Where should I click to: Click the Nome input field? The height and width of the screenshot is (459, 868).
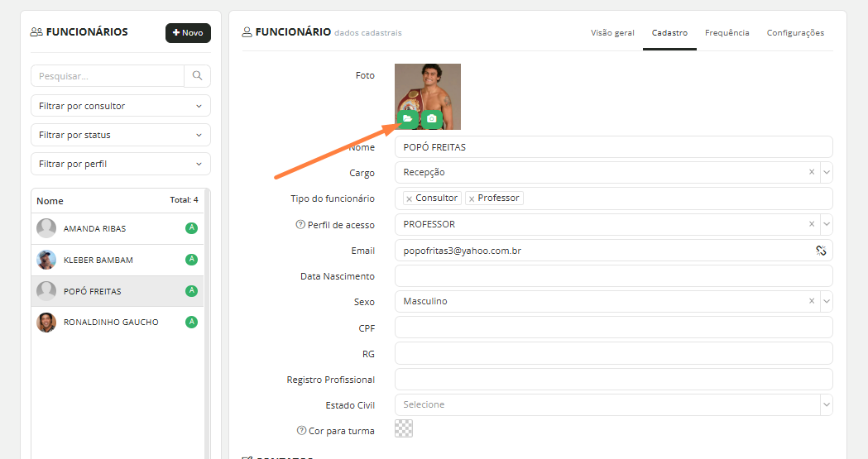613,146
